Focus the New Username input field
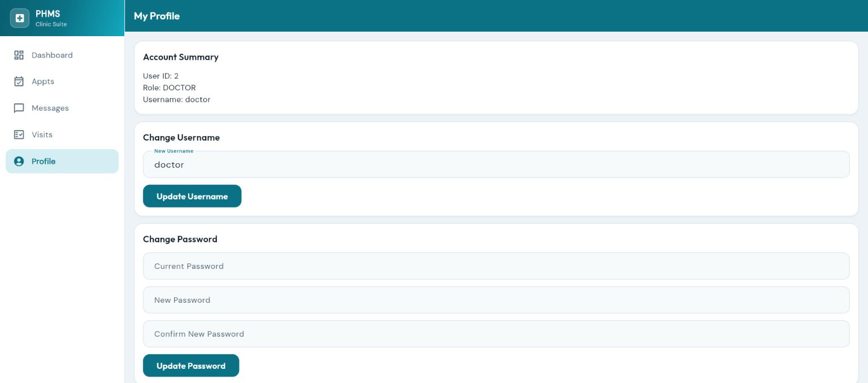This screenshot has width=868, height=383. [x=496, y=164]
